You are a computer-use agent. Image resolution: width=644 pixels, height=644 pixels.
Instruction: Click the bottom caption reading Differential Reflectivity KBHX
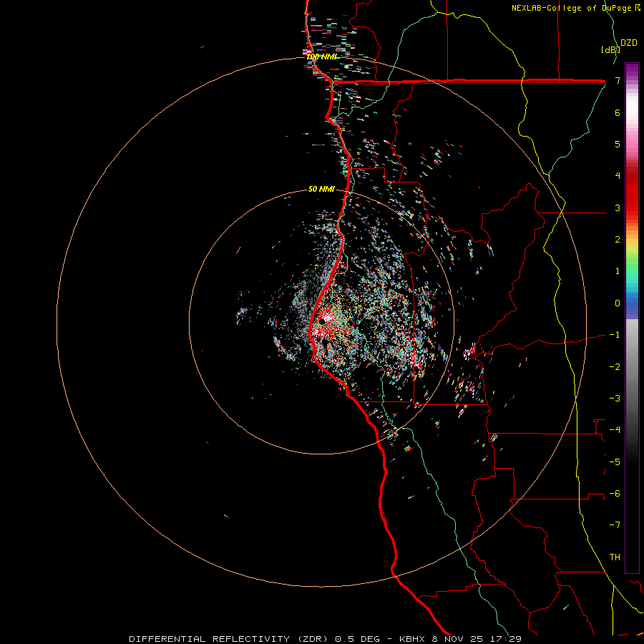[x=325, y=639]
